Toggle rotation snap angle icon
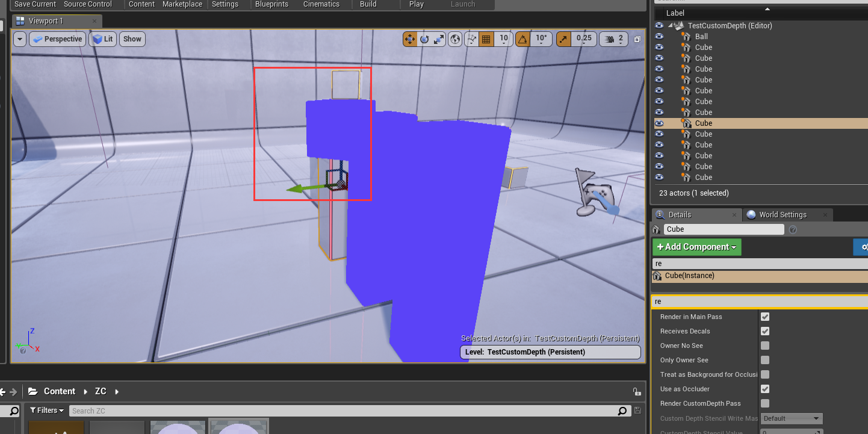 pyautogui.click(x=523, y=39)
